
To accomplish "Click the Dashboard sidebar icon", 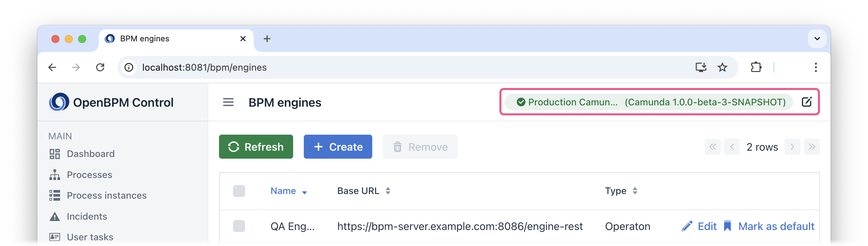I will point(55,154).
